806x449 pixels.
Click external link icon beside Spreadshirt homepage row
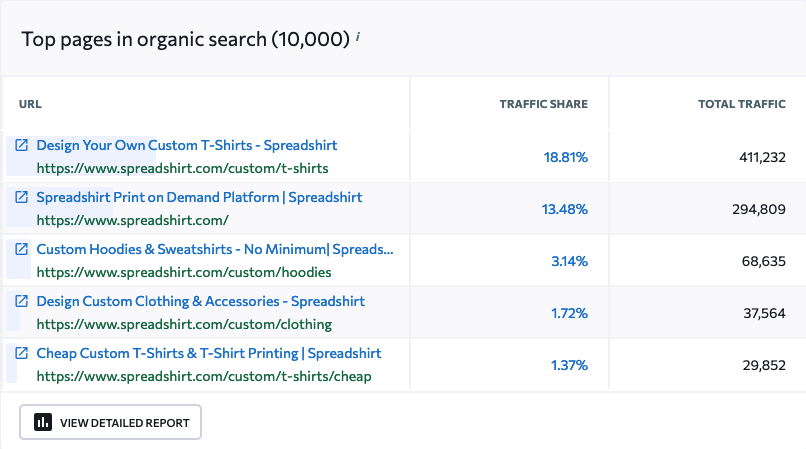21,197
